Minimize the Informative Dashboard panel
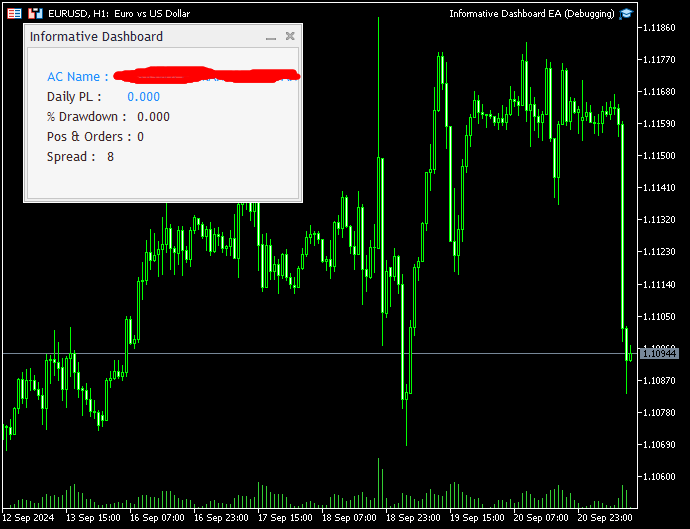The height and width of the screenshot is (529, 690). (271, 37)
